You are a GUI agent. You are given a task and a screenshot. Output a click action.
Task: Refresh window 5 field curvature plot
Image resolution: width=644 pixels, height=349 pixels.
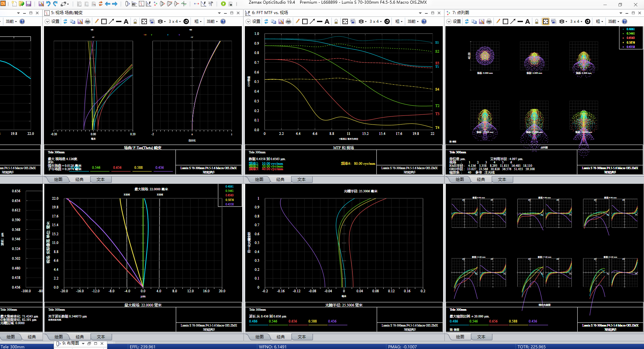coord(65,21)
